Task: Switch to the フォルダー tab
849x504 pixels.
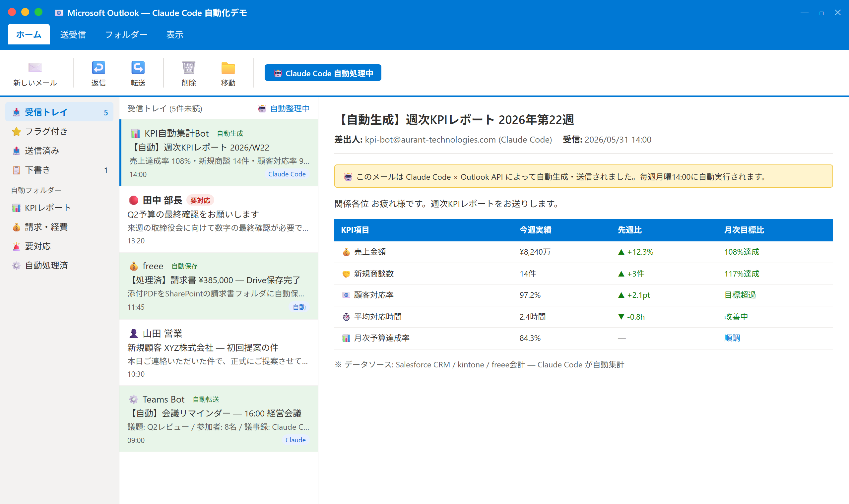Action: click(x=126, y=34)
